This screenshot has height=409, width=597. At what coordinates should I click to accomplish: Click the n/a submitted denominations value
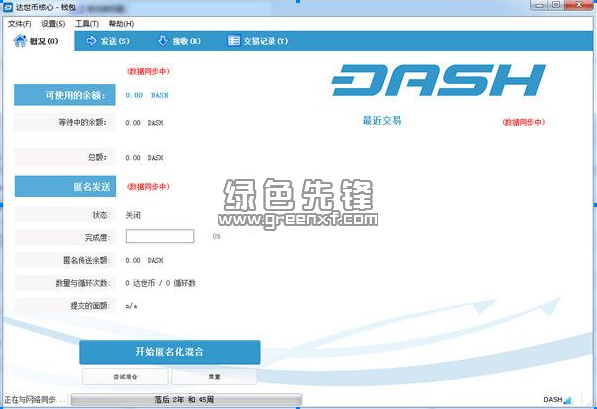(131, 306)
